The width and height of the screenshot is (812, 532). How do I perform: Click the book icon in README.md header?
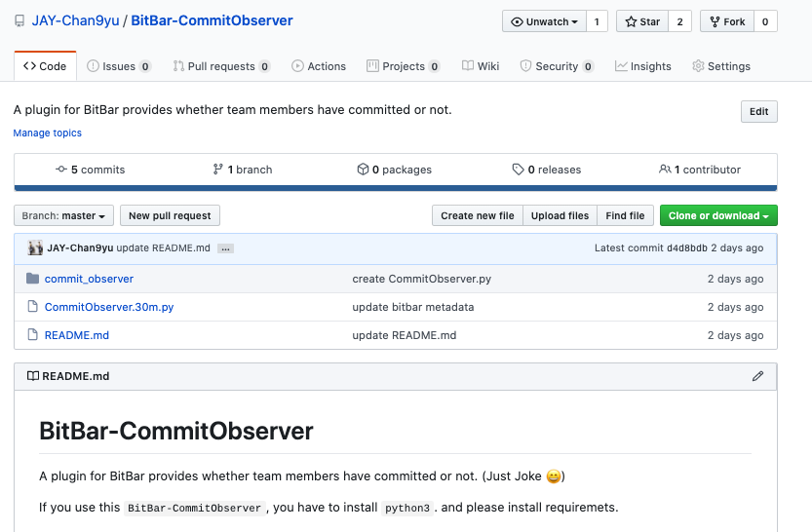[32, 376]
